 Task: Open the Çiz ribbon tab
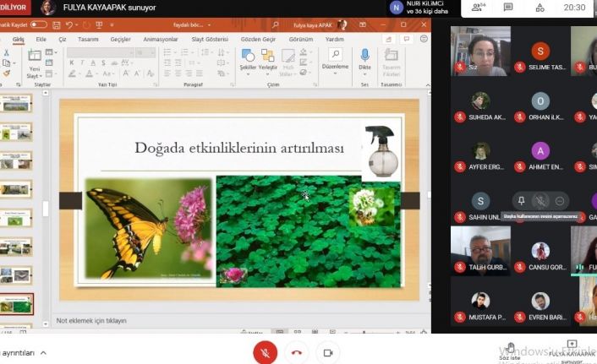coord(63,39)
